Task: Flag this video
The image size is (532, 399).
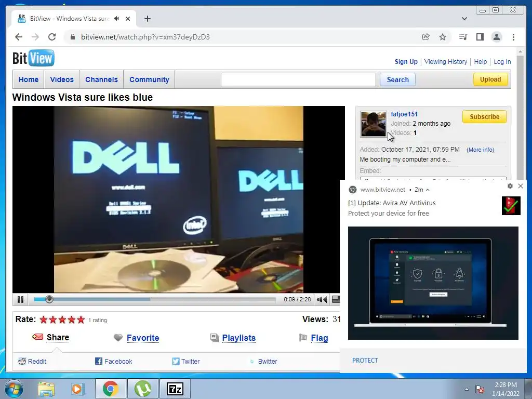Action: pyautogui.click(x=320, y=338)
